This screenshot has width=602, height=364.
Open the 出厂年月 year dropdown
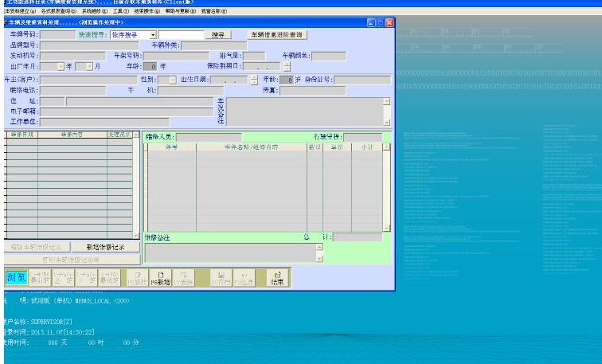[61, 66]
